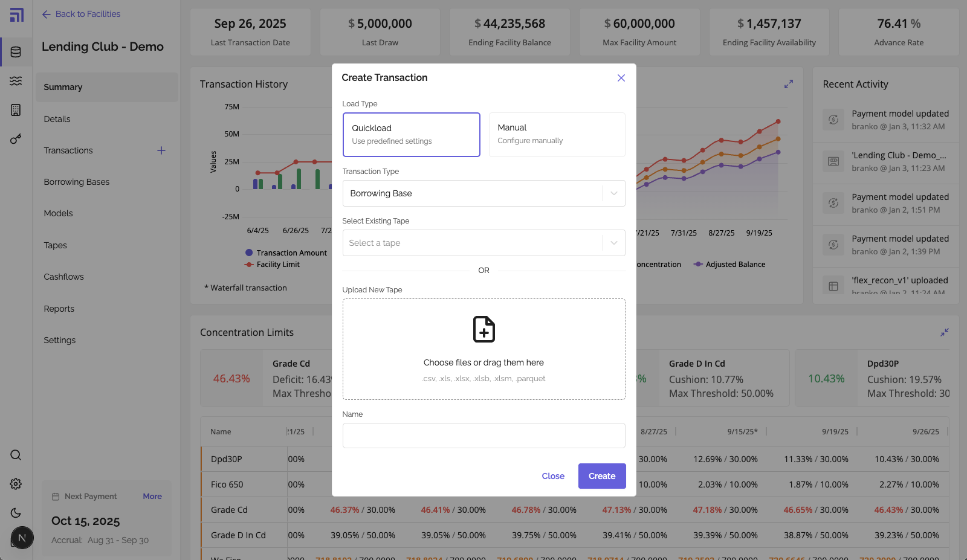Select the Manual load type
967x560 pixels.
pos(557,135)
